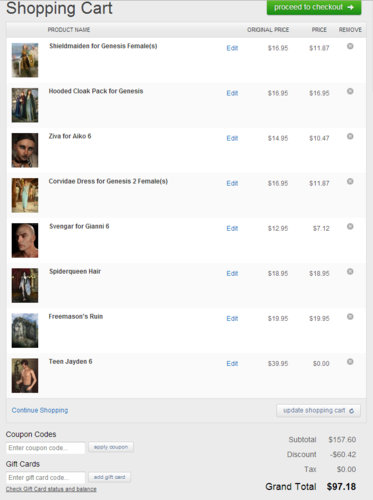373x500 pixels.
Task: Remove Ziva for Aiko 6 from cart
Action: click(x=350, y=136)
